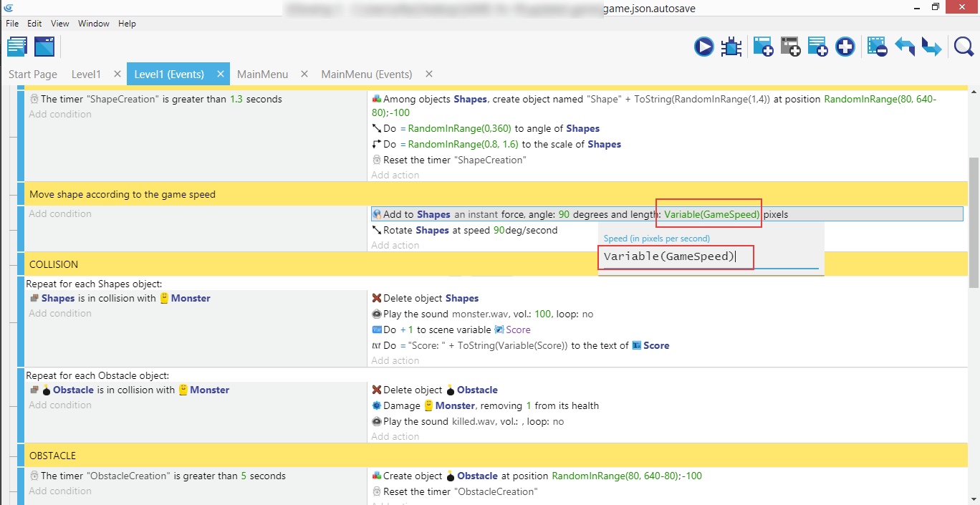980x505 pixels.
Task: Open the project manager panel
Action: (17, 47)
